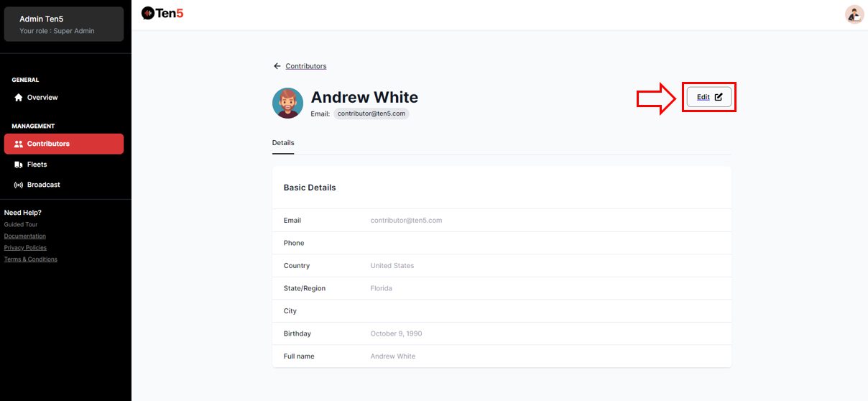
Task: Select the United States country value
Action: [392, 266]
